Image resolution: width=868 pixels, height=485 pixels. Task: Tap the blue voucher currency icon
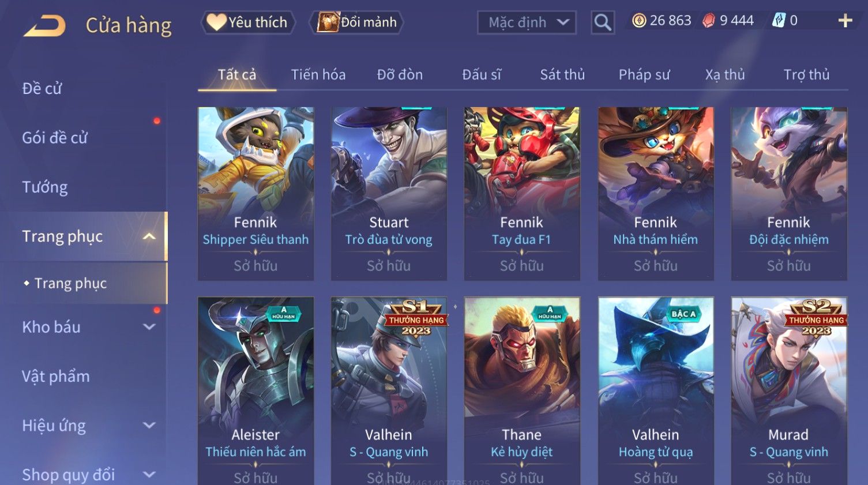pos(779,21)
